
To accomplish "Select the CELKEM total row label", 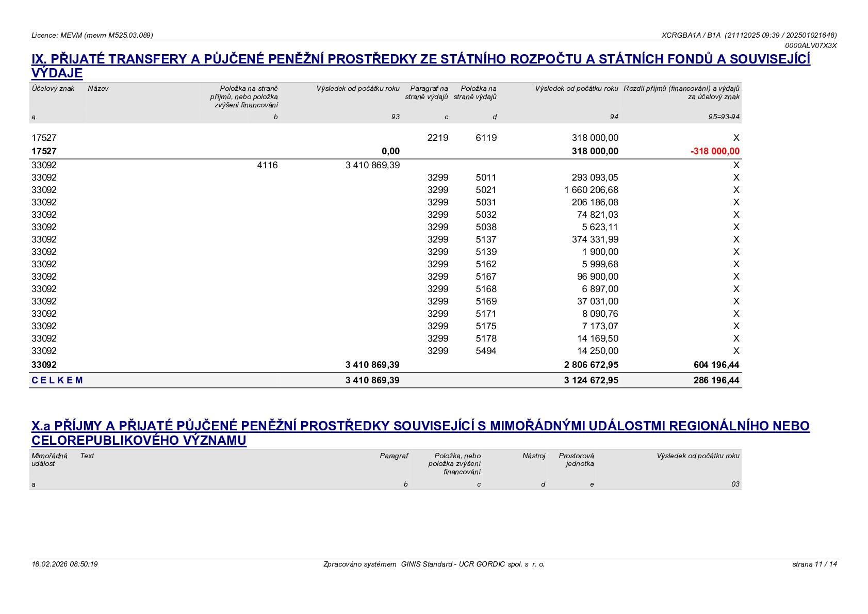I will pos(57,380).
